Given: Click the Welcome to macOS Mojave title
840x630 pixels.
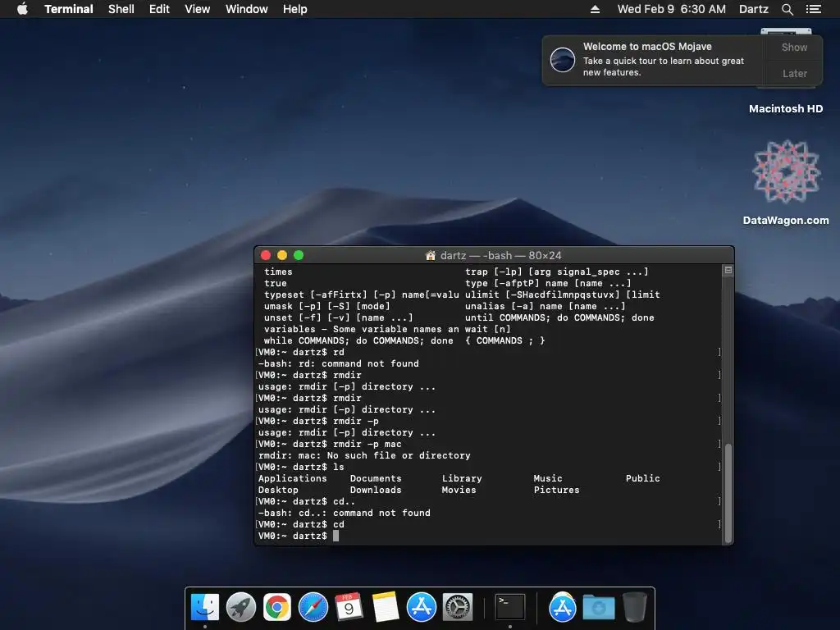Looking at the screenshot, I should (647, 47).
